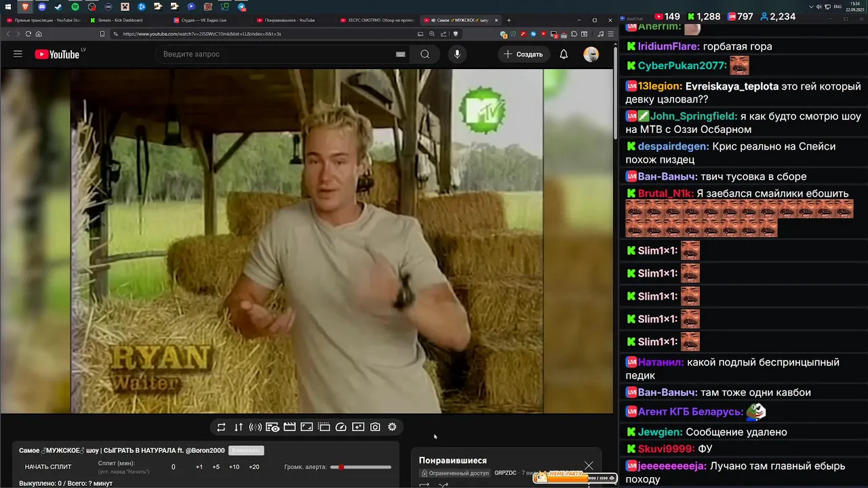This screenshot has width=868, height=488.
Task: Click the bookmark icon before address bar
Action: tap(102, 34)
